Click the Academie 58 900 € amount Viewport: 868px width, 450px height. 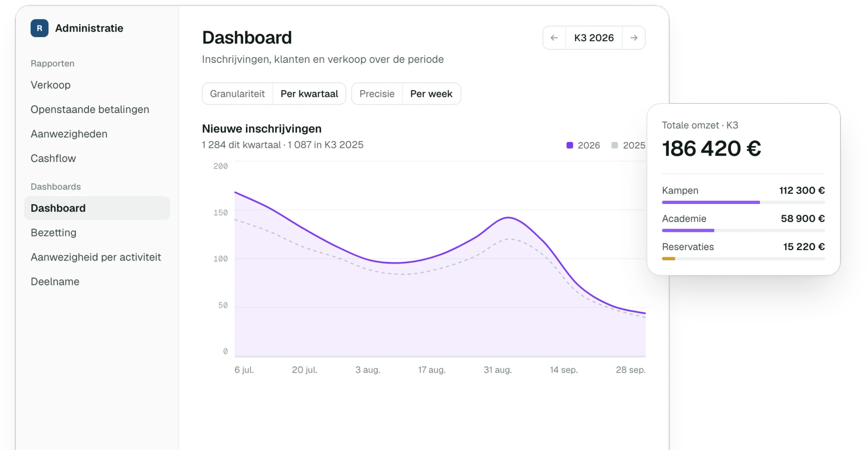[803, 218]
